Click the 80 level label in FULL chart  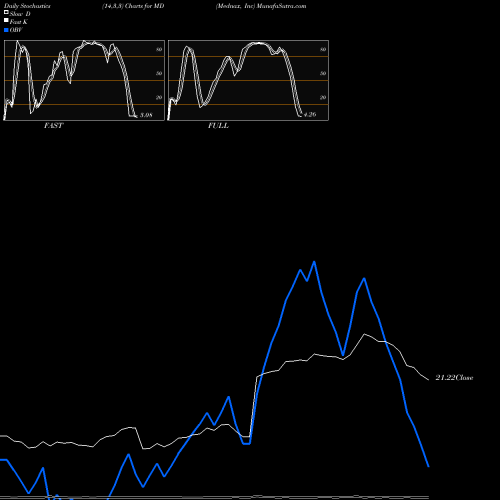click(x=323, y=49)
